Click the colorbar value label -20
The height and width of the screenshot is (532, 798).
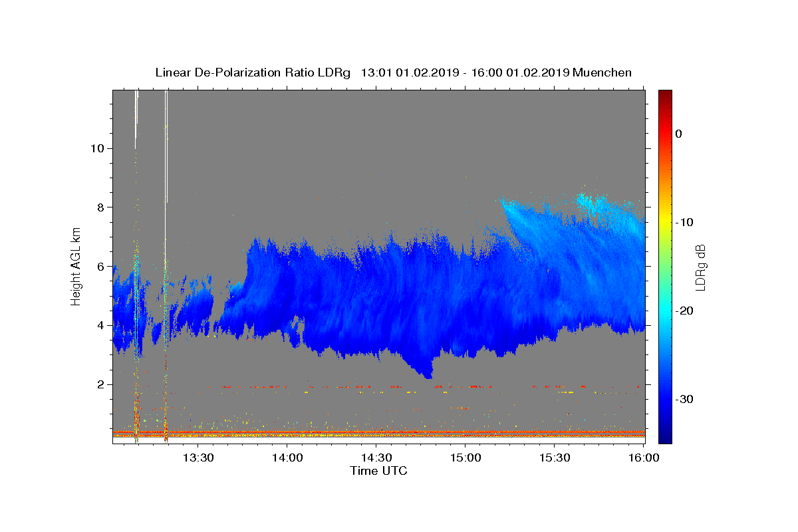tap(685, 311)
